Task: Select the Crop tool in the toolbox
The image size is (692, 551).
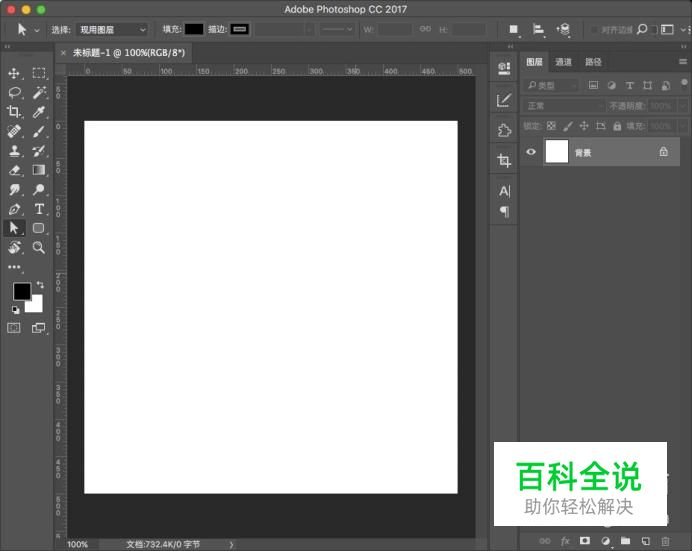Action: [15, 112]
